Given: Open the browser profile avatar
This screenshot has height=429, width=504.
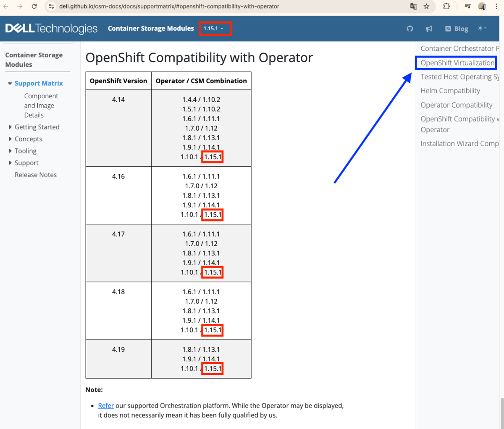Looking at the screenshot, I should coord(482,6).
